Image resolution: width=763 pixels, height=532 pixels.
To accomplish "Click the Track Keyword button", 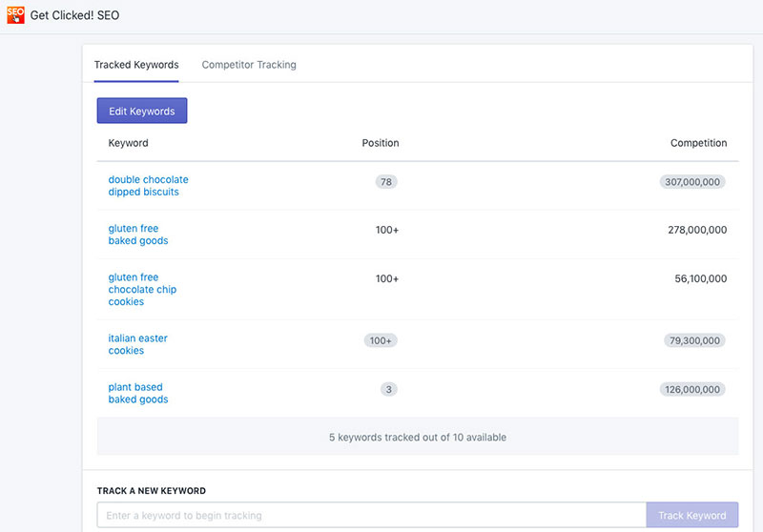I will [692, 515].
